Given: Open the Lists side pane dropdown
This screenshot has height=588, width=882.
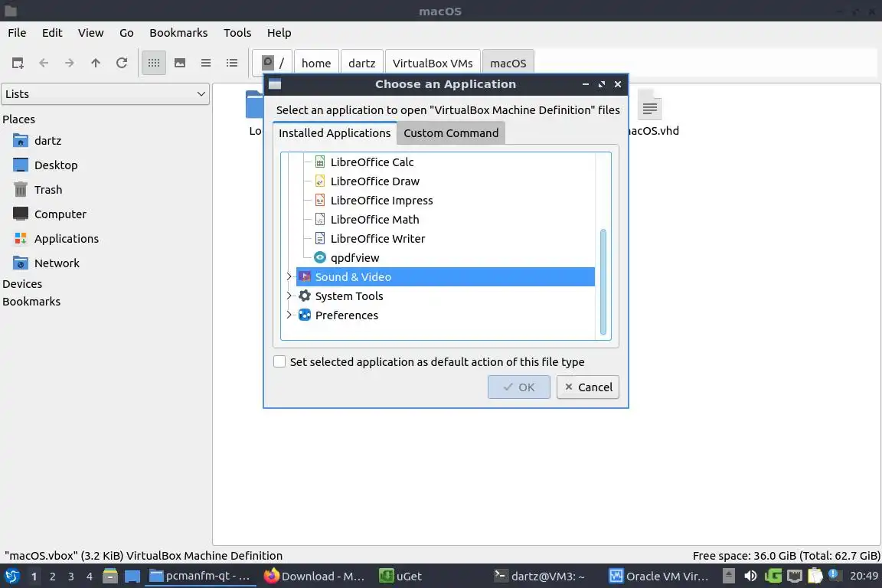Looking at the screenshot, I should [x=105, y=94].
